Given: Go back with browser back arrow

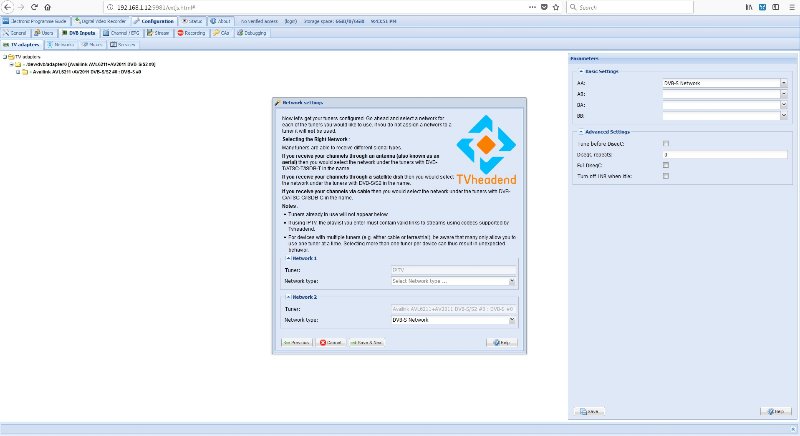Looking at the screenshot, I should (x=7, y=7).
